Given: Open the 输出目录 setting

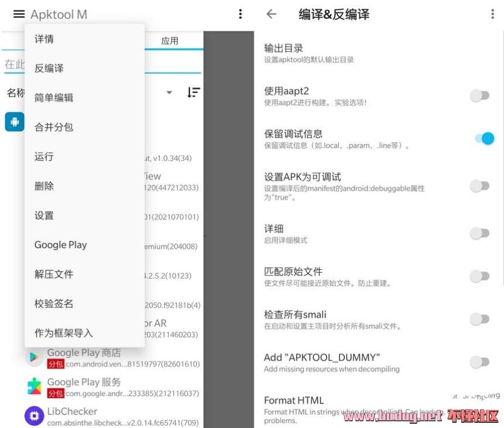Looking at the screenshot, I should [x=379, y=53].
